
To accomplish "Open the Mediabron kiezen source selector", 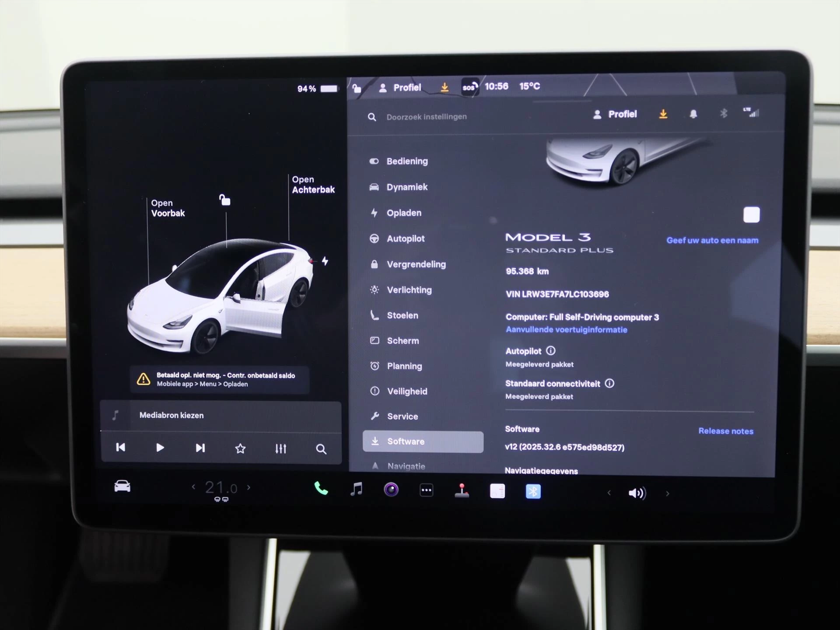I will (x=171, y=415).
